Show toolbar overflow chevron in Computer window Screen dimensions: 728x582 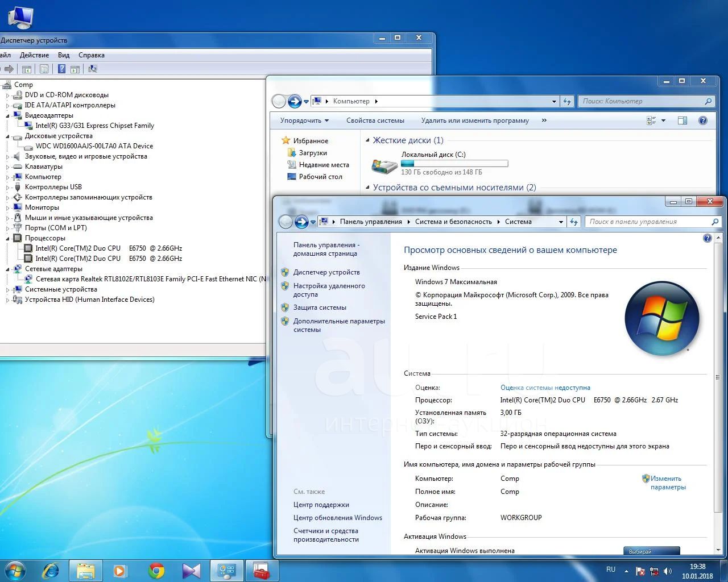pos(544,120)
